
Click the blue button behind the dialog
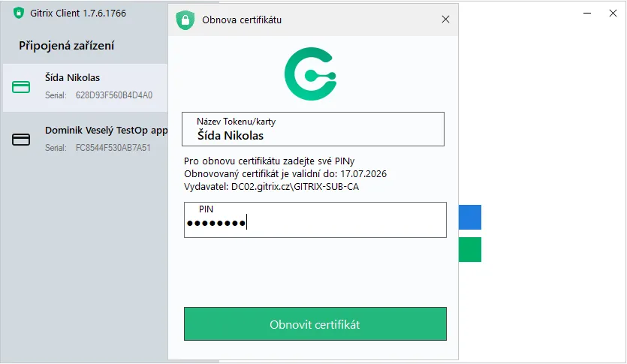469,217
